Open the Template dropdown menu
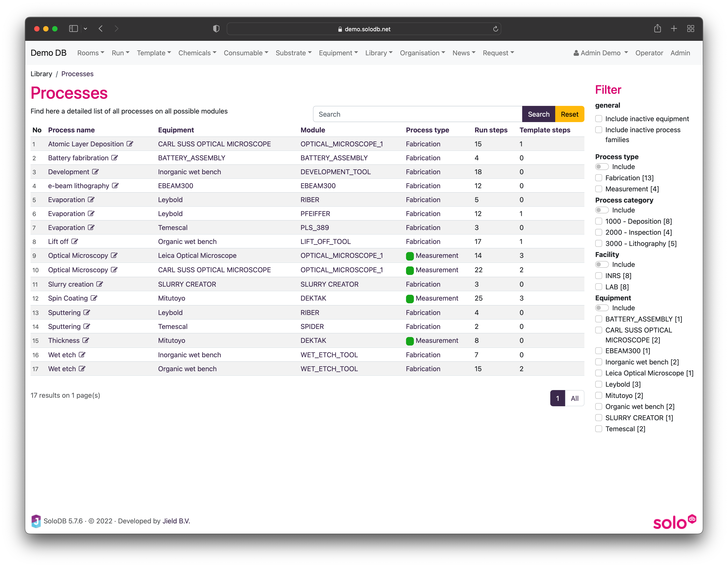728x567 pixels. pos(154,53)
